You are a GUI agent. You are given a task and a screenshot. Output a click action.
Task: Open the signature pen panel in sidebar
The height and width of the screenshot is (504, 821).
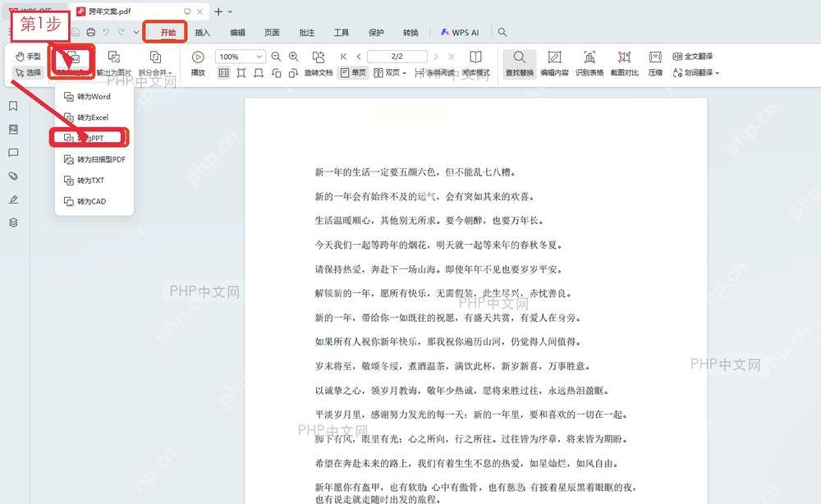click(x=14, y=199)
